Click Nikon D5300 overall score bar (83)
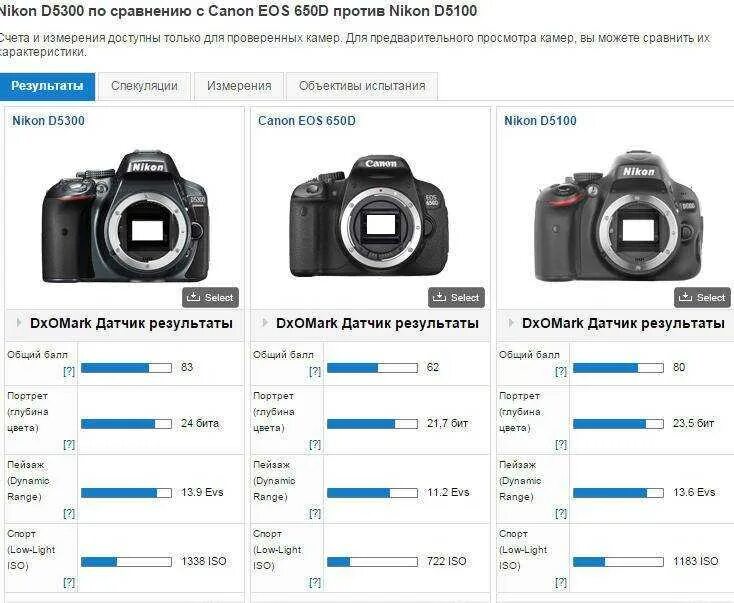Image resolution: width=734 pixels, height=603 pixels. click(126, 368)
